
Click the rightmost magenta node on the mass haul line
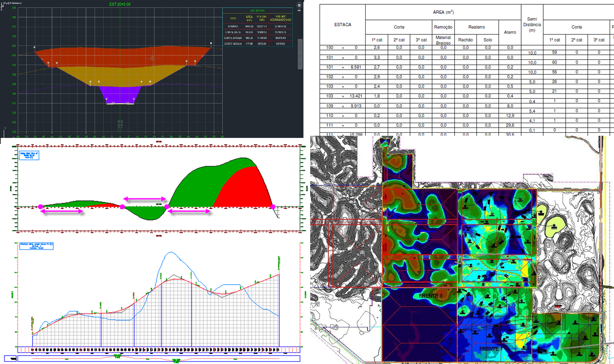click(x=273, y=207)
